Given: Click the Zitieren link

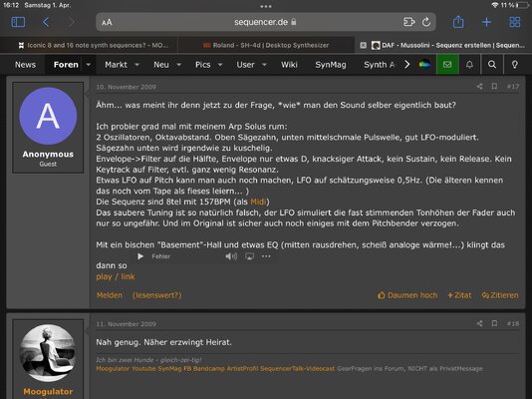Looking at the screenshot, I should tap(500, 295).
